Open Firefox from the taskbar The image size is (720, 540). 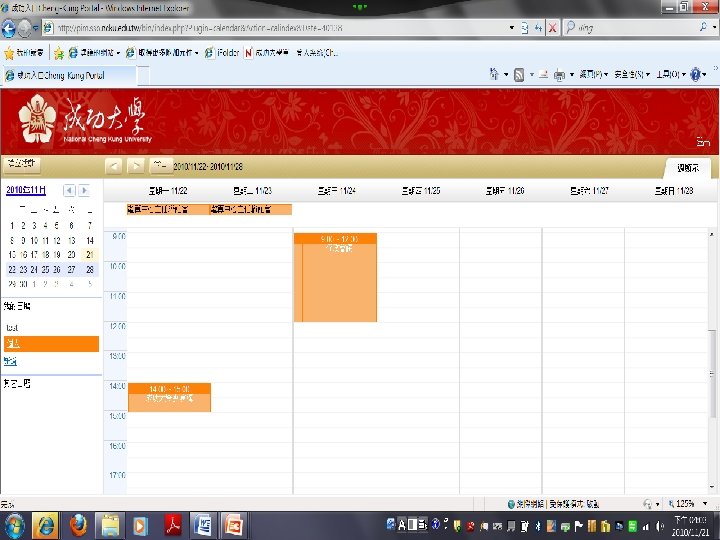click(79, 525)
